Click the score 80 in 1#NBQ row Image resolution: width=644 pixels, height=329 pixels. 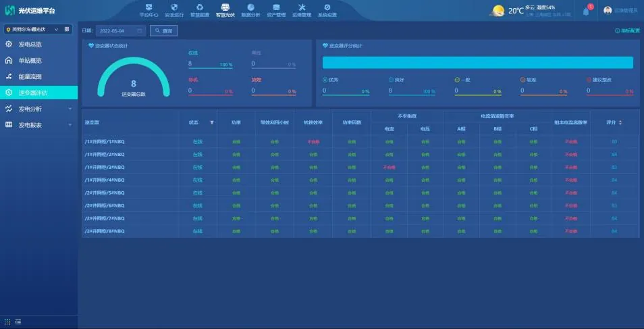(x=614, y=142)
